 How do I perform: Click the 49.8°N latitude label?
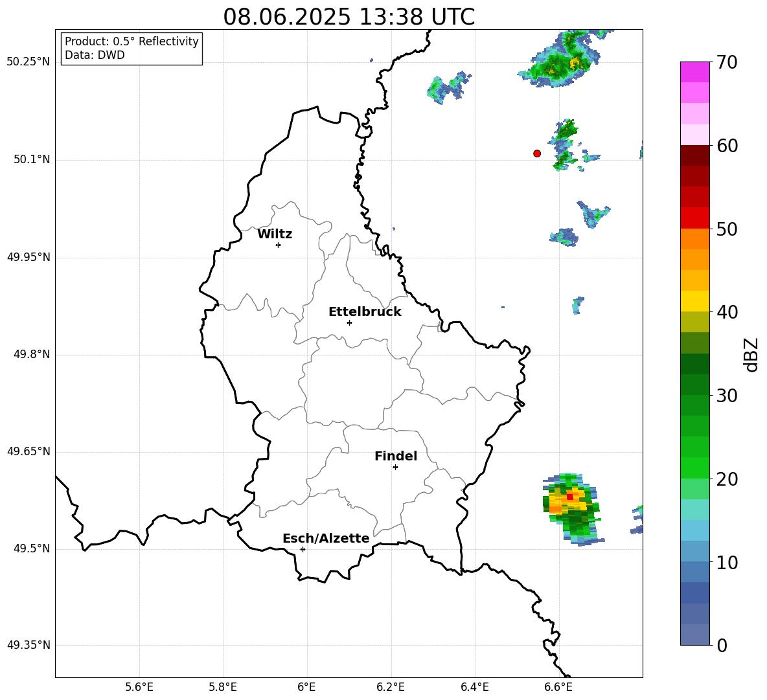coord(32,354)
